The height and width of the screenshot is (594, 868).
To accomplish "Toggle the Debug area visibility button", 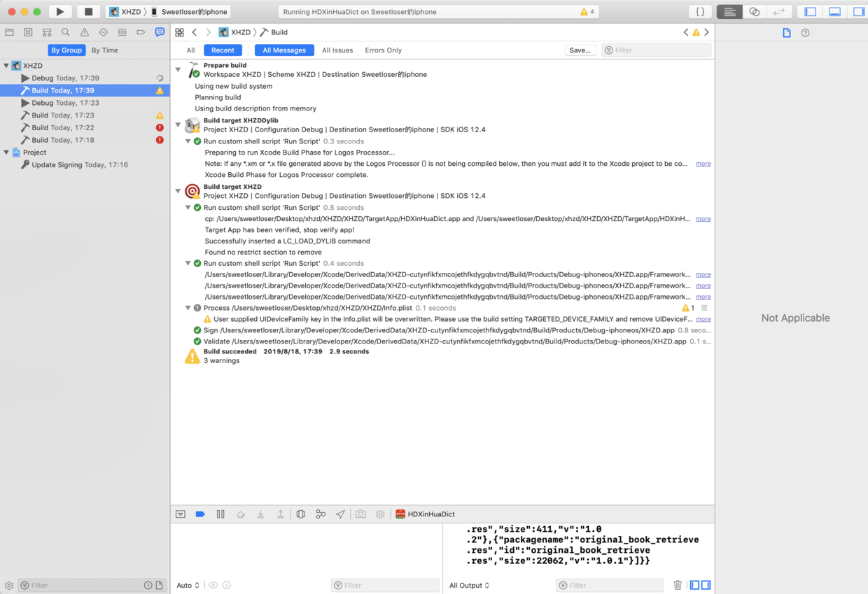I will tap(834, 12).
